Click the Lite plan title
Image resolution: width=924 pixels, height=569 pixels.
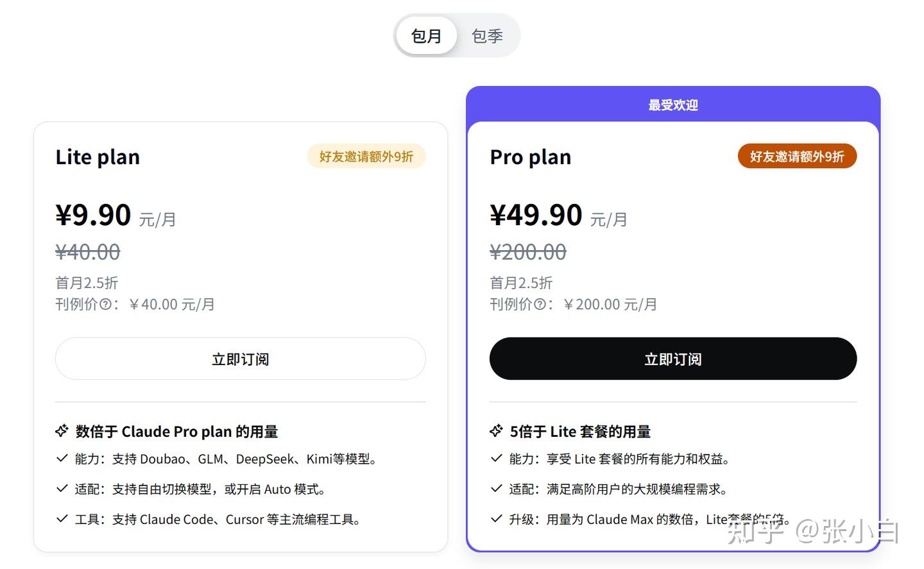tap(98, 157)
